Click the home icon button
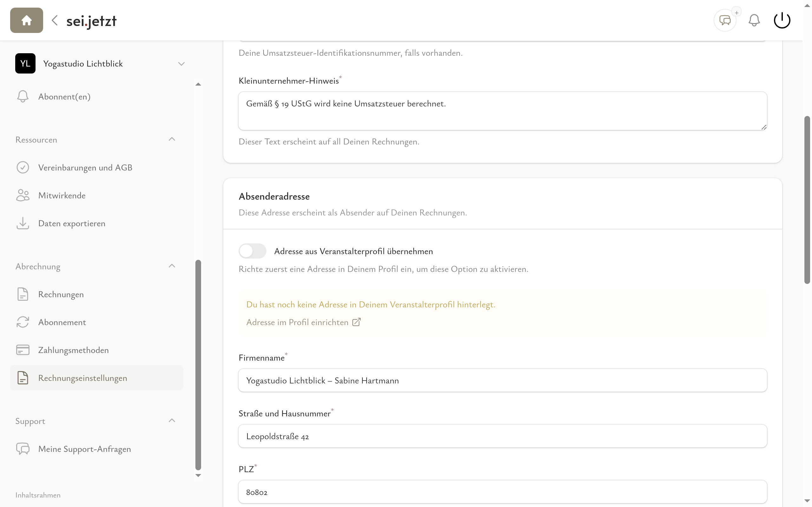 pyautogui.click(x=27, y=21)
